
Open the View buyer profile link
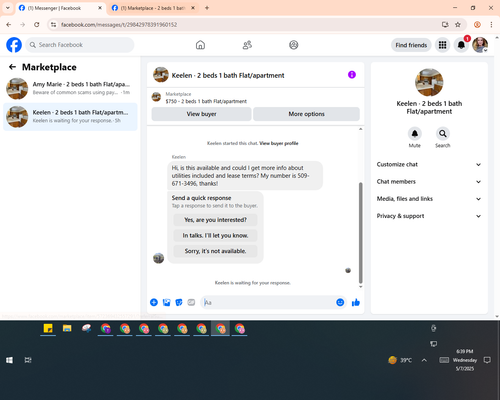coord(279,143)
